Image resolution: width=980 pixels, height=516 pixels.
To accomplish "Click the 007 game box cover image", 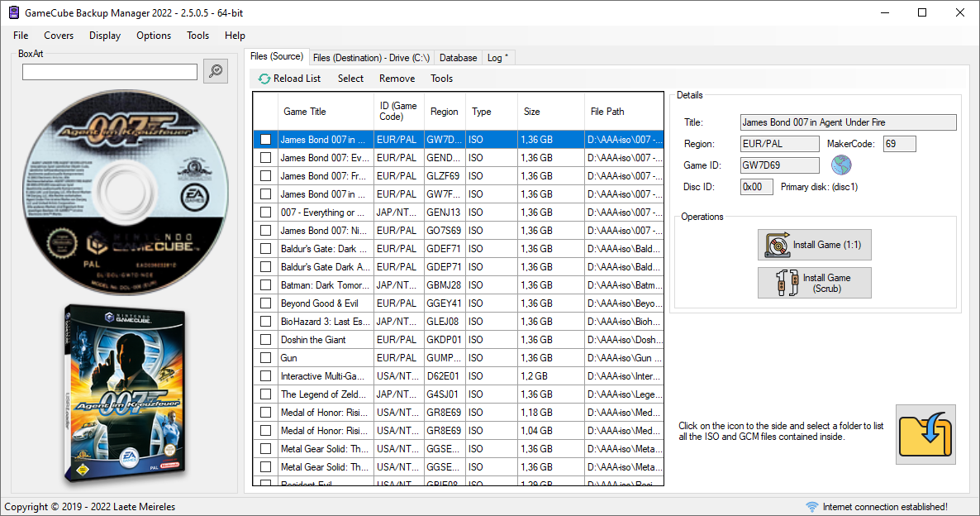I will pos(125,395).
